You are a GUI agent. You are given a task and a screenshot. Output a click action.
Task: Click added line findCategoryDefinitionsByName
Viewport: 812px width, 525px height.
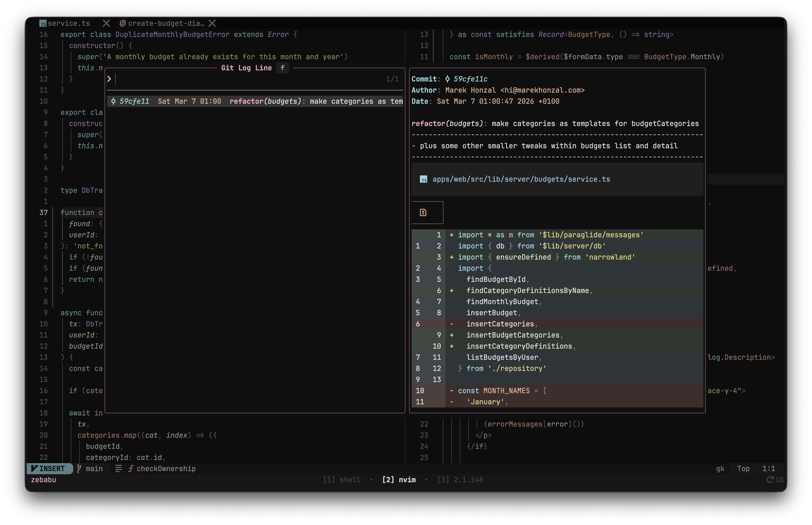pyautogui.click(x=557, y=291)
